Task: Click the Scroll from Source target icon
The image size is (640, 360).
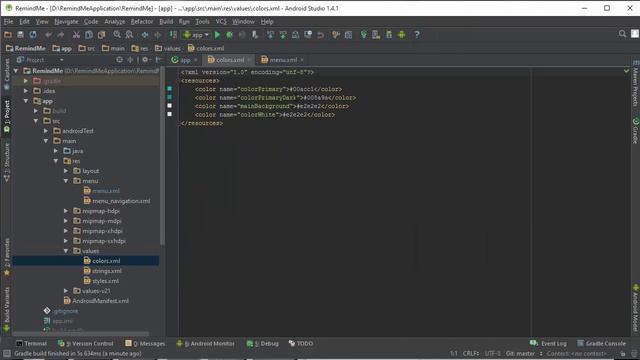Action: (119, 60)
